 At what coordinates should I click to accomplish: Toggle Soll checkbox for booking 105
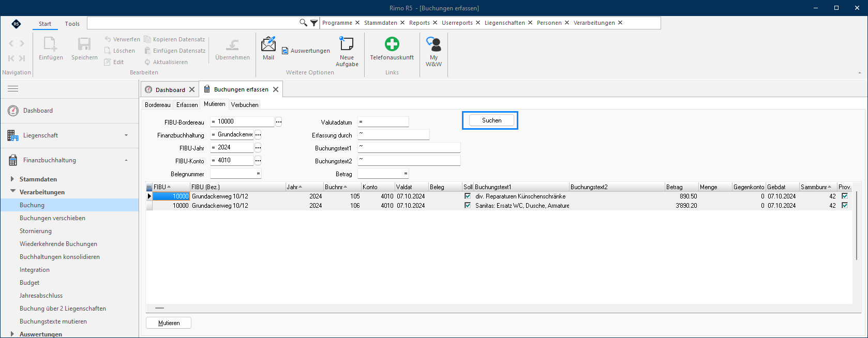[468, 196]
